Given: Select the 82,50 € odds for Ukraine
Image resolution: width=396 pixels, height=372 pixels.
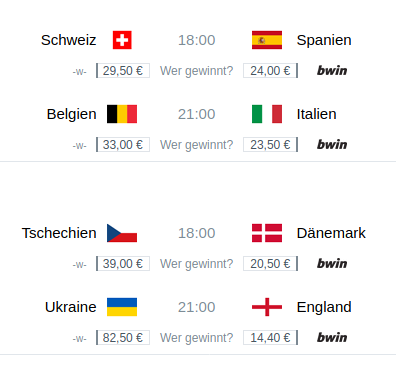Looking at the screenshot, I should pyautogui.click(x=123, y=338).
